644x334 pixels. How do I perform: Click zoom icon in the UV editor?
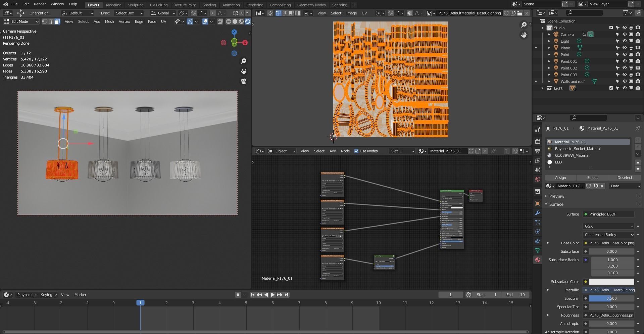click(x=524, y=25)
